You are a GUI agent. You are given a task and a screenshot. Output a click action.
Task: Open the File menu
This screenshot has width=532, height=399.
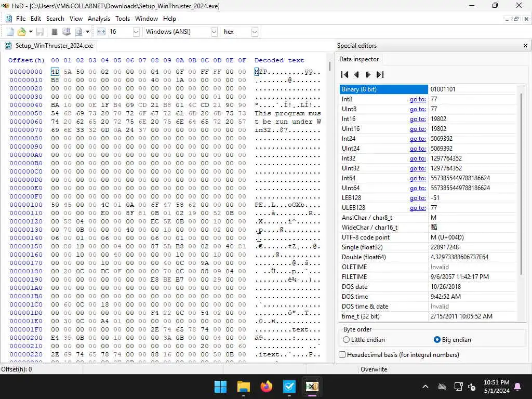[x=21, y=19]
